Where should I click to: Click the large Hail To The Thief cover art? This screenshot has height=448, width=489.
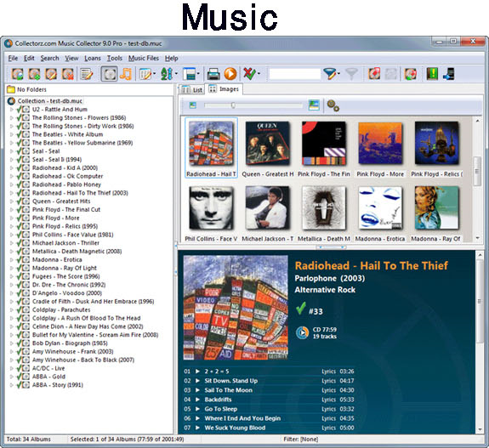coord(236,308)
